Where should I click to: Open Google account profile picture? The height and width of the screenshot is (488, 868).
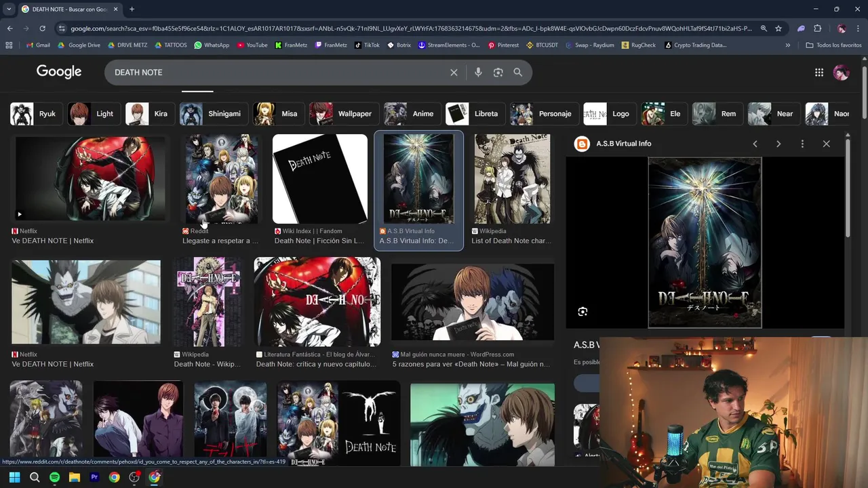(842, 73)
